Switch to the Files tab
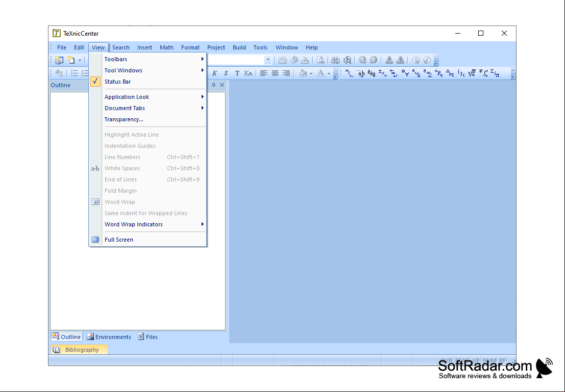Screen dimensions: 565x392 pos(148,337)
